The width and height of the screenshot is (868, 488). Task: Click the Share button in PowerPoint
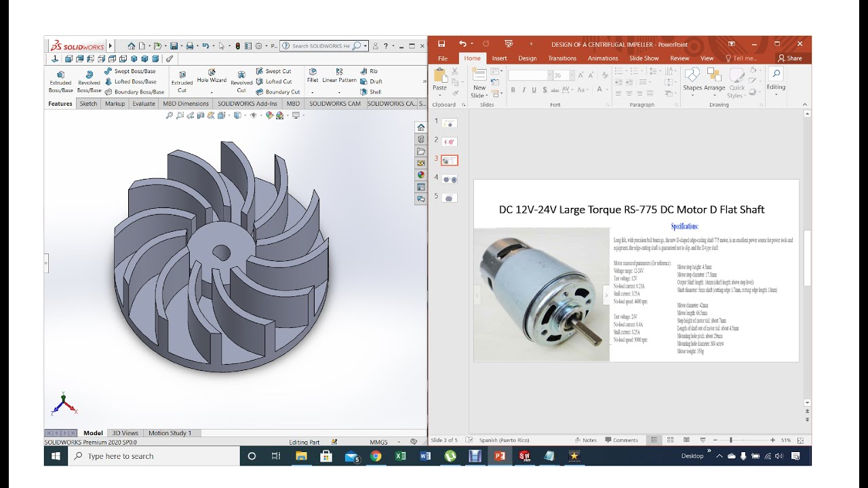point(790,58)
